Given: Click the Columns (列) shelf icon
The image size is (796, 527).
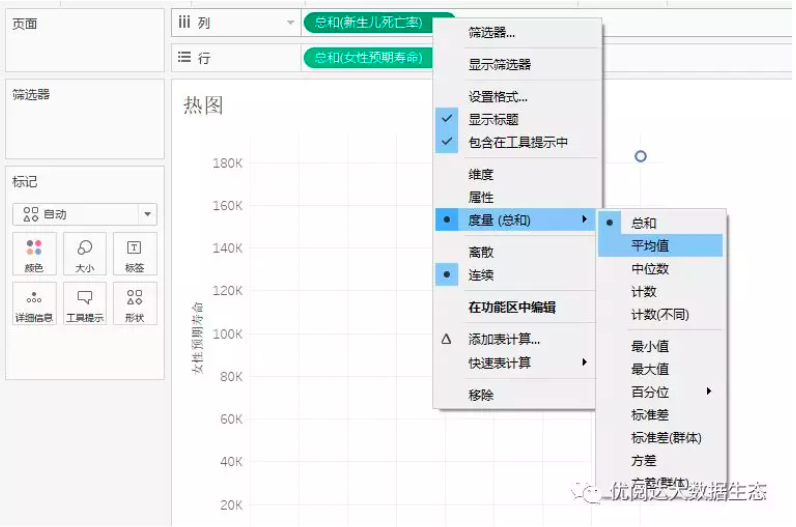Looking at the screenshot, I should (x=184, y=22).
